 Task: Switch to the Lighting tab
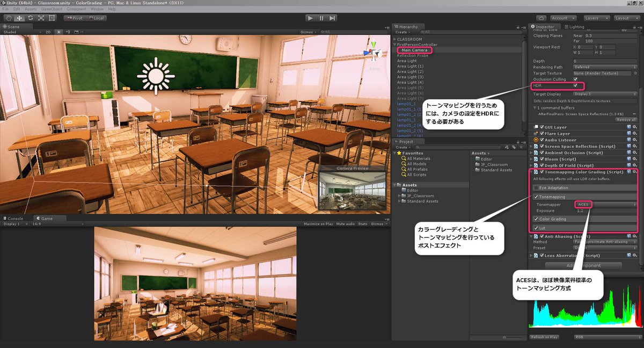point(575,26)
